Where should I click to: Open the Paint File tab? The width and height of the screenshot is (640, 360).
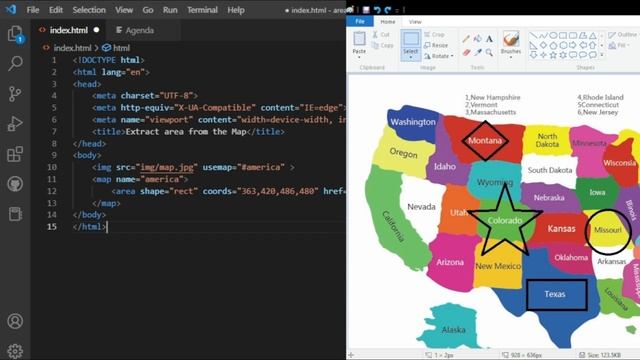[360, 21]
